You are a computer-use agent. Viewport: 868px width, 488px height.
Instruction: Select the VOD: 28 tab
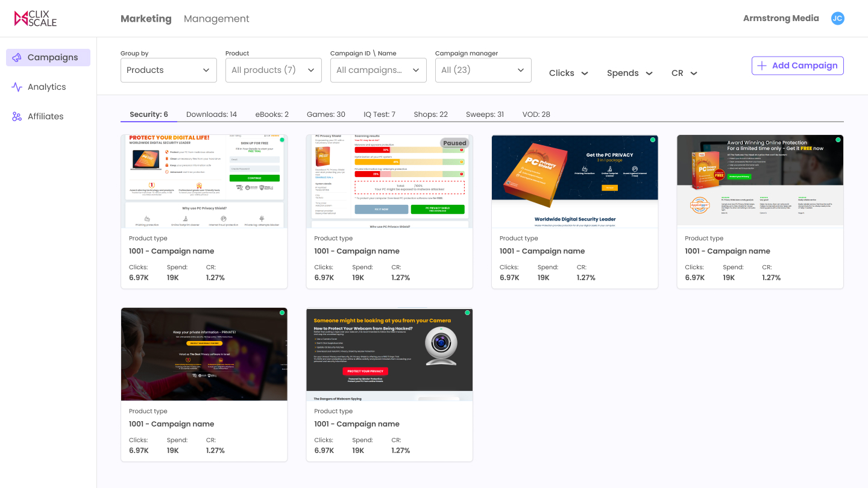pos(536,114)
